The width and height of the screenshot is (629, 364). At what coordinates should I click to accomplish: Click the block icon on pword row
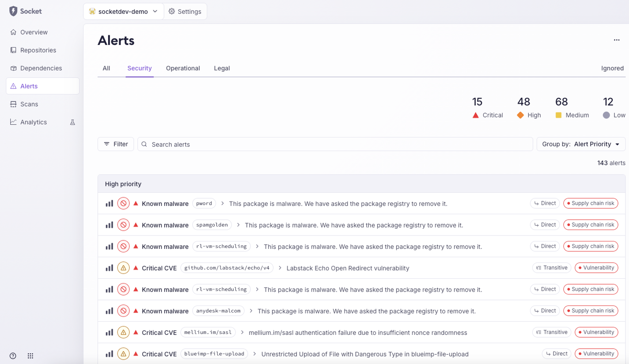[x=123, y=204]
